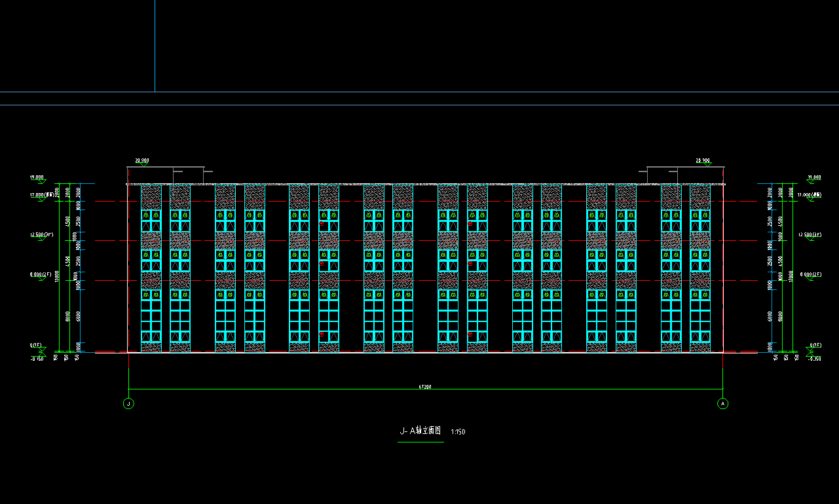Pick the left 12.500(3F) elevation marker
The image size is (839, 504).
pos(41,235)
